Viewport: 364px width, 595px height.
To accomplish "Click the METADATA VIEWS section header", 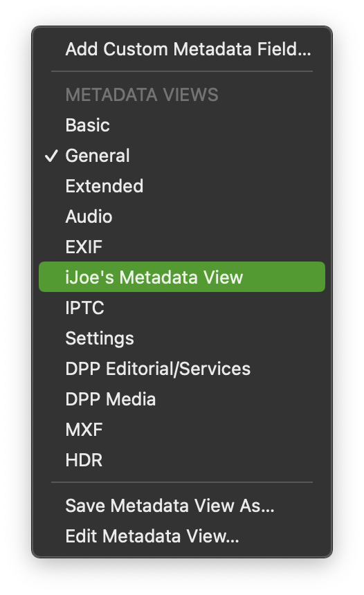I will tap(142, 95).
